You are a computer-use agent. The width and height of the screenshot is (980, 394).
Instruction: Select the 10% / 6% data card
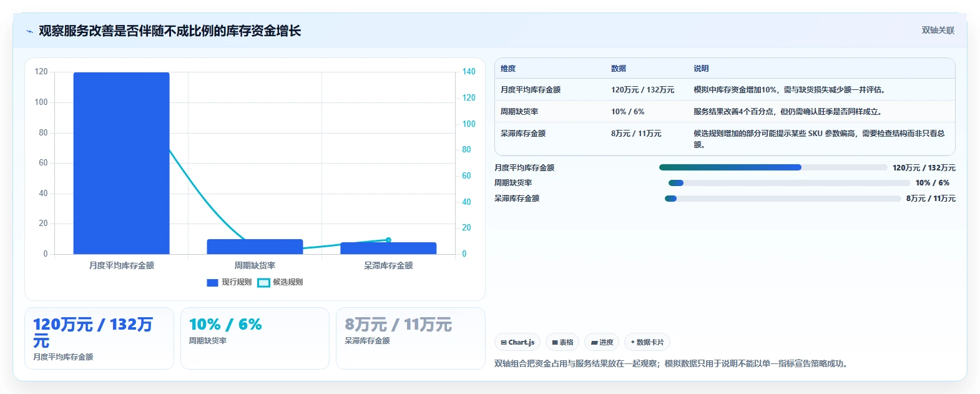tap(255, 338)
